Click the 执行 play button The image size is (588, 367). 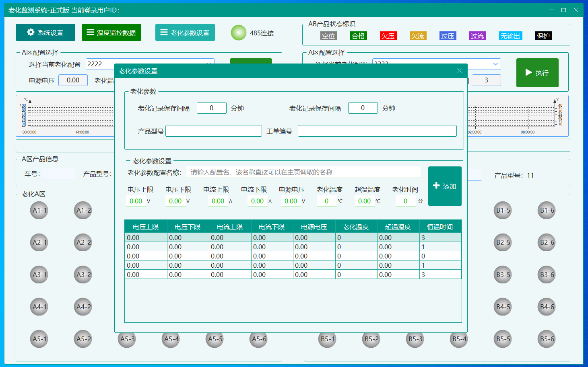(x=537, y=73)
